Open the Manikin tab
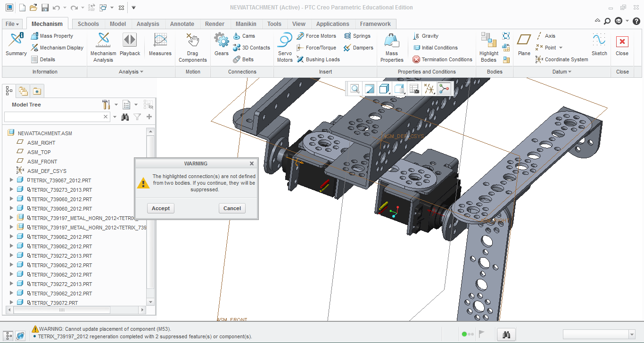The width and height of the screenshot is (644, 343). [x=246, y=24]
